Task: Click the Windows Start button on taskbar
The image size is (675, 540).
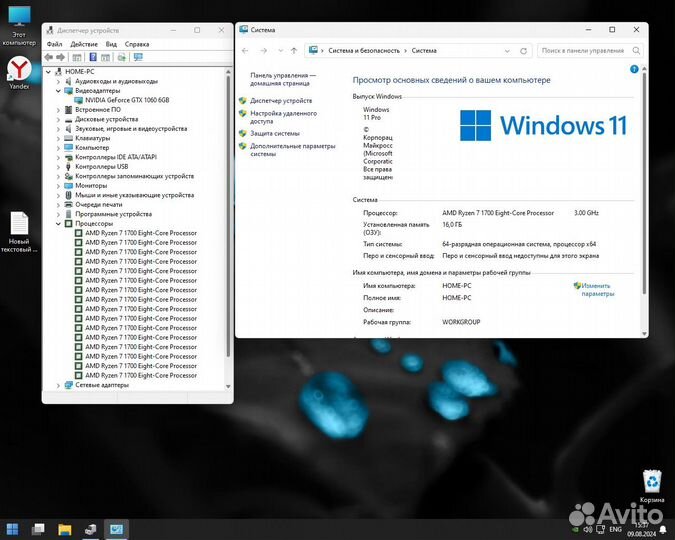Action: (13, 528)
